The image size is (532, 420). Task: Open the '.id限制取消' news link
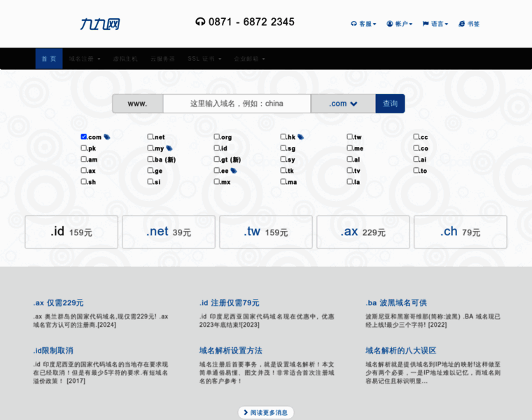(53, 351)
